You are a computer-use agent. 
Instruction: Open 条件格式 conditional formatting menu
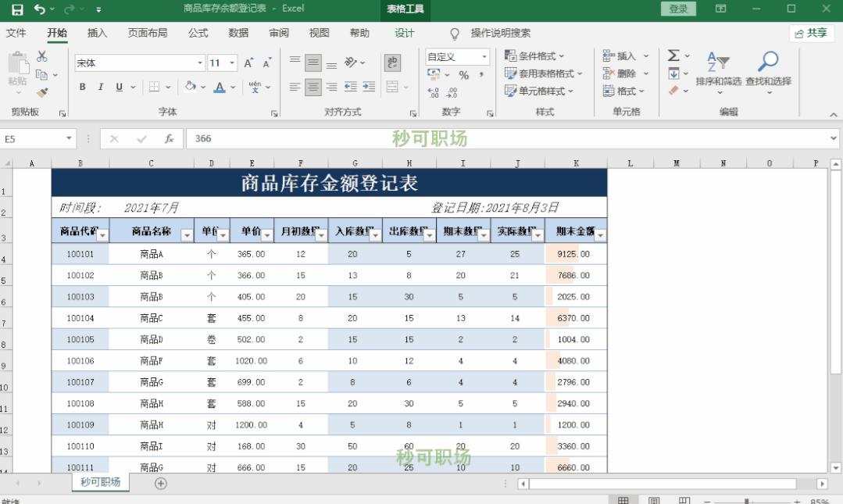coord(534,56)
